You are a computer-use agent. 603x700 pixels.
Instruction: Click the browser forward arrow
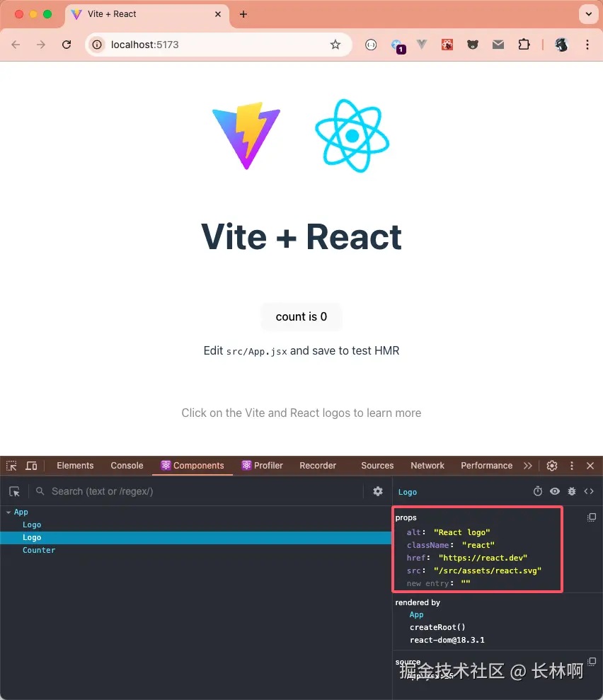pyautogui.click(x=41, y=45)
